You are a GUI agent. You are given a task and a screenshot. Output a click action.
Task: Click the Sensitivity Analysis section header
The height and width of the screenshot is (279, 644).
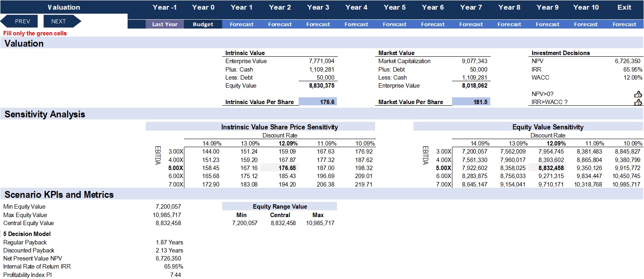click(x=45, y=114)
